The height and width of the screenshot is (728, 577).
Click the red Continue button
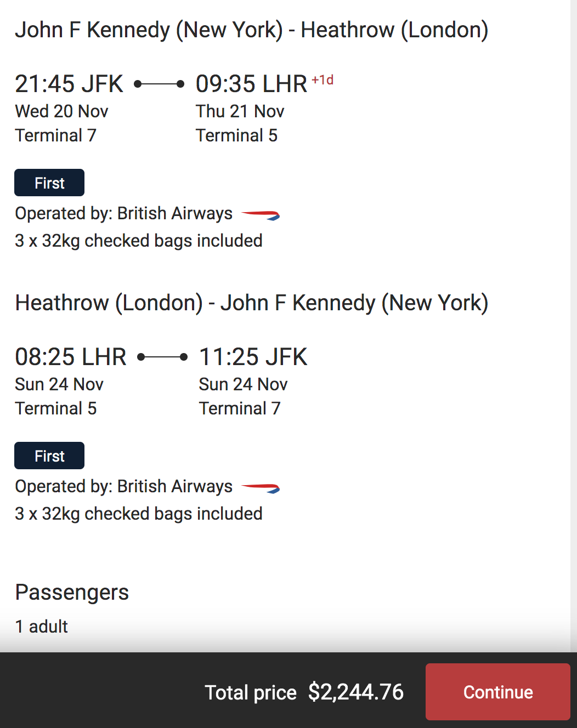point(497,691)
